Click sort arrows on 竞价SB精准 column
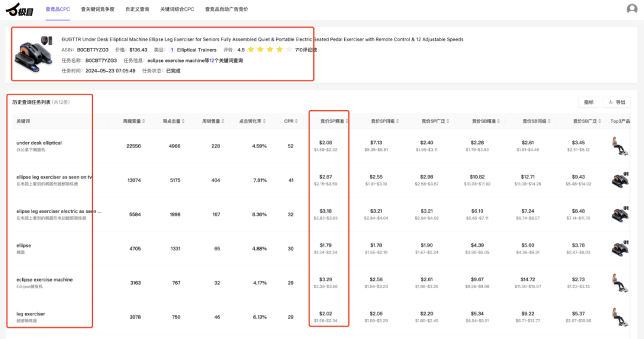The width and height of the screenshot is (644, 339). click(x=499, y=121)
